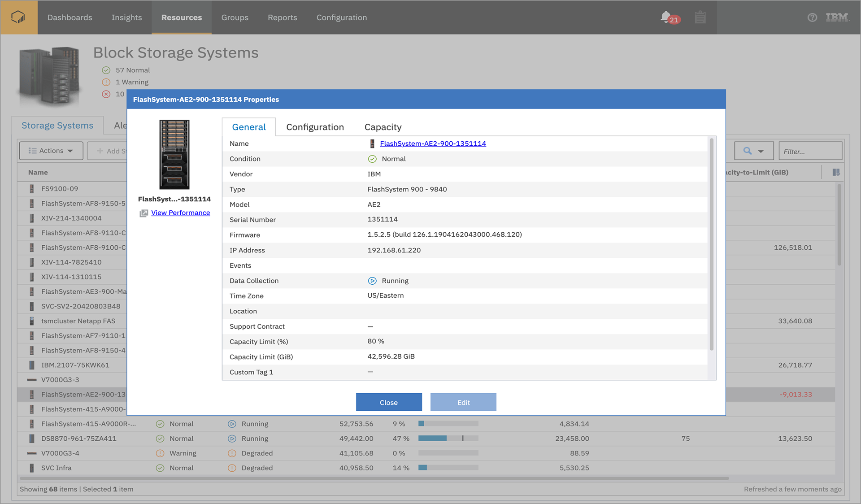Click the -9,013.33 capacity-to-limit value
The height and width of the screenshot is (504, 861).
[796, 395]
